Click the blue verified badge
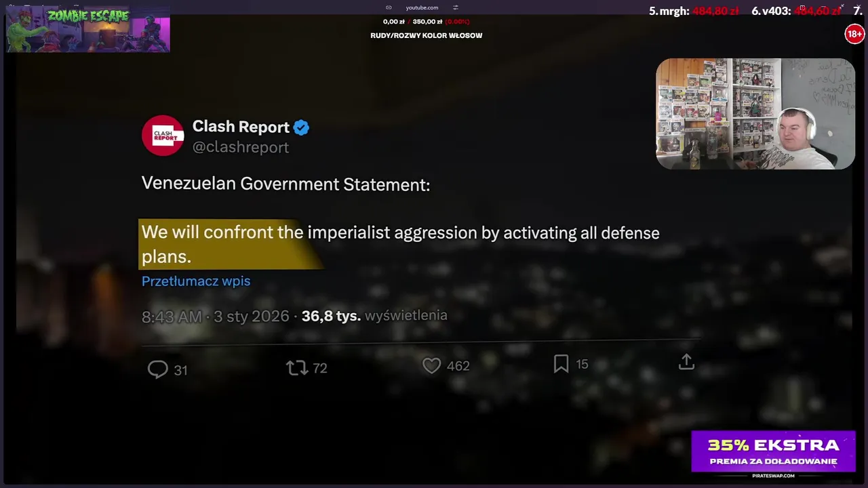Image resolution: width=868 pixels, height=488 pixels. pos(301,127)
